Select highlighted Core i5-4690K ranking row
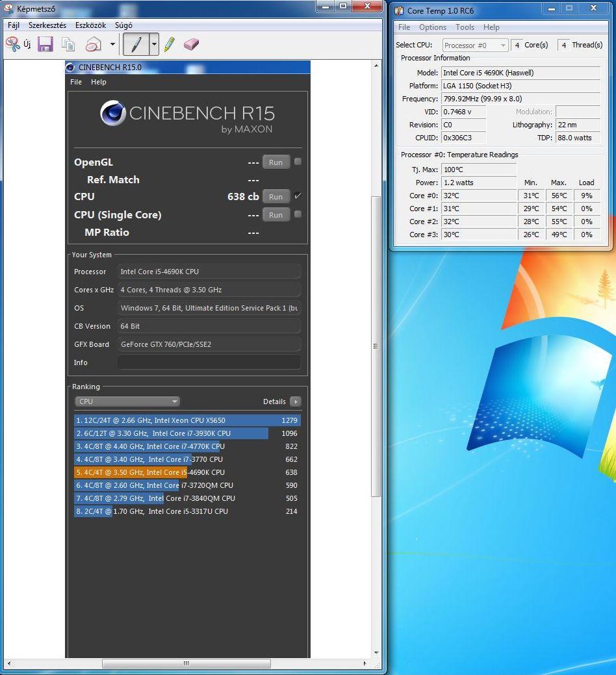This screenshot has width=616, height=675. click(x=188, y=472)
